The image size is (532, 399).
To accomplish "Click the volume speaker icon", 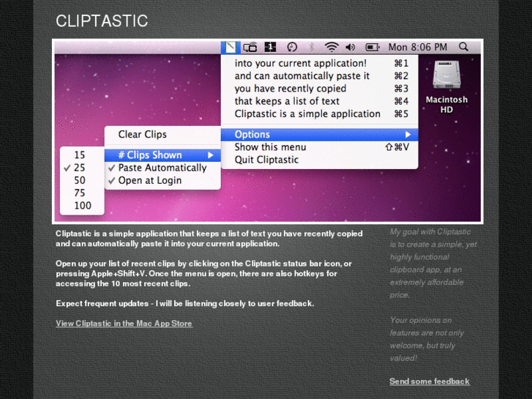I will click(351, 47).
